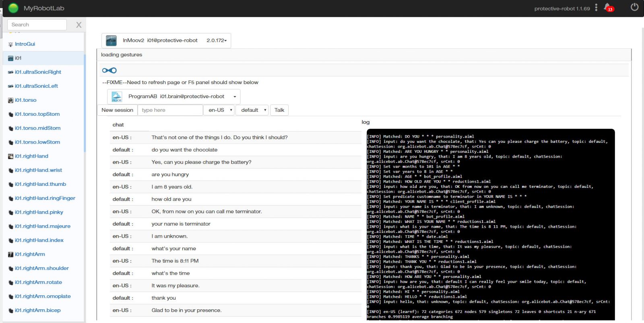Click the IntroGui icon in the sidebar
The height and width of the screenshot is (323, 644).
point(10,44)
